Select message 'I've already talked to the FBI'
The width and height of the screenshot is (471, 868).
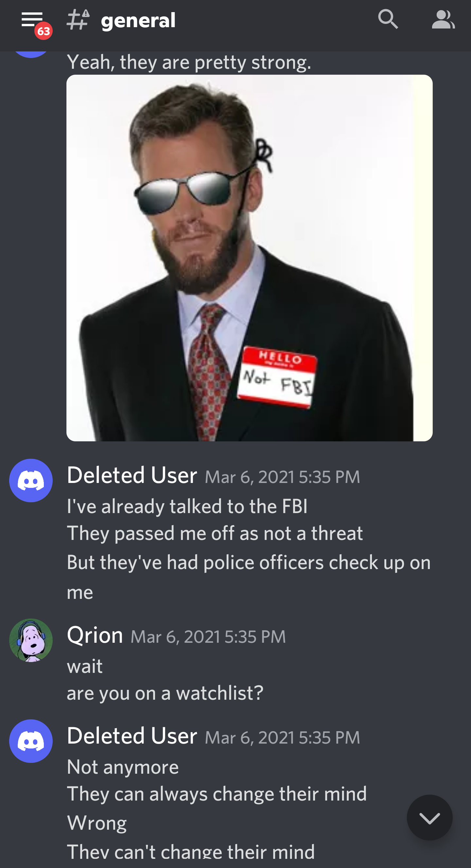[187, 506]
